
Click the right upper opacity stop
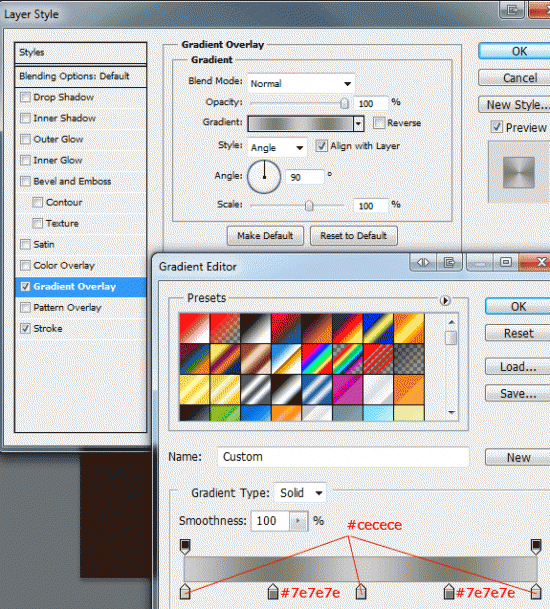536,546
